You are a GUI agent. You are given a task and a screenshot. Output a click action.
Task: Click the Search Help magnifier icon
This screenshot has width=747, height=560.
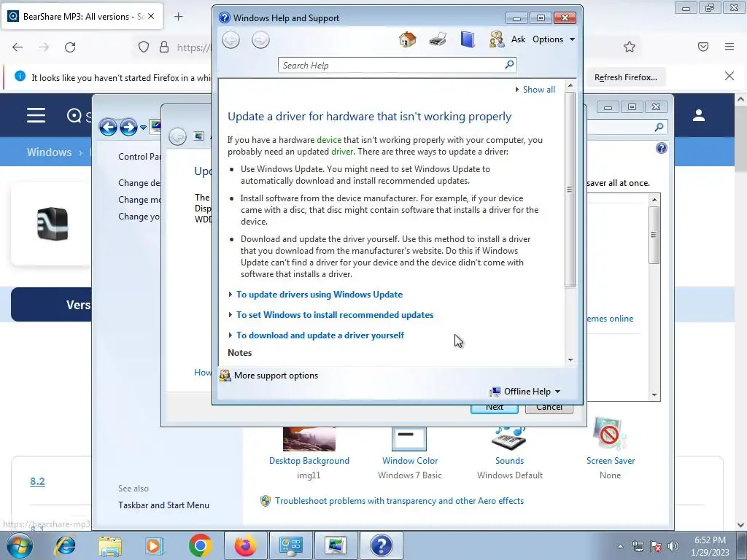pos(509,64)
